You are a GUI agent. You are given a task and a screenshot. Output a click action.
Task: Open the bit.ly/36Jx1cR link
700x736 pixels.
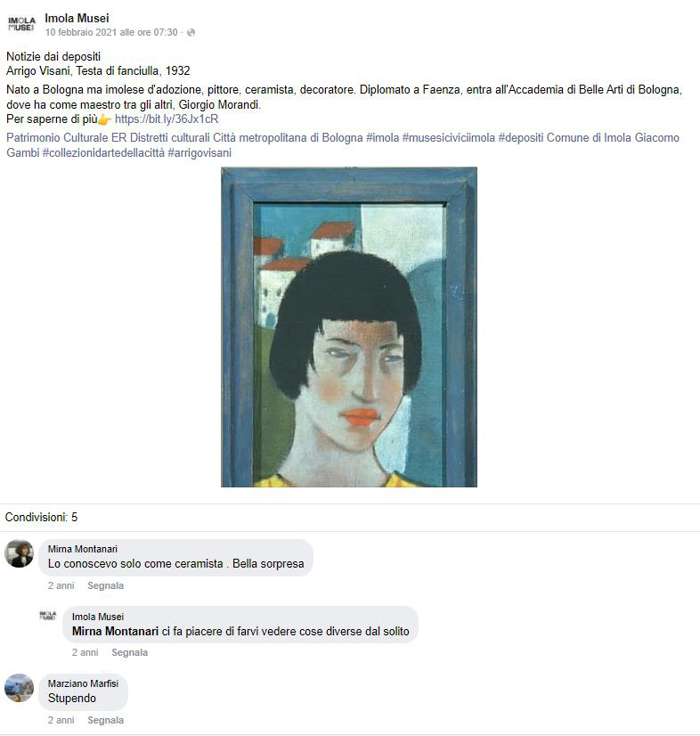pyautogui.click(x=167, y=119)
